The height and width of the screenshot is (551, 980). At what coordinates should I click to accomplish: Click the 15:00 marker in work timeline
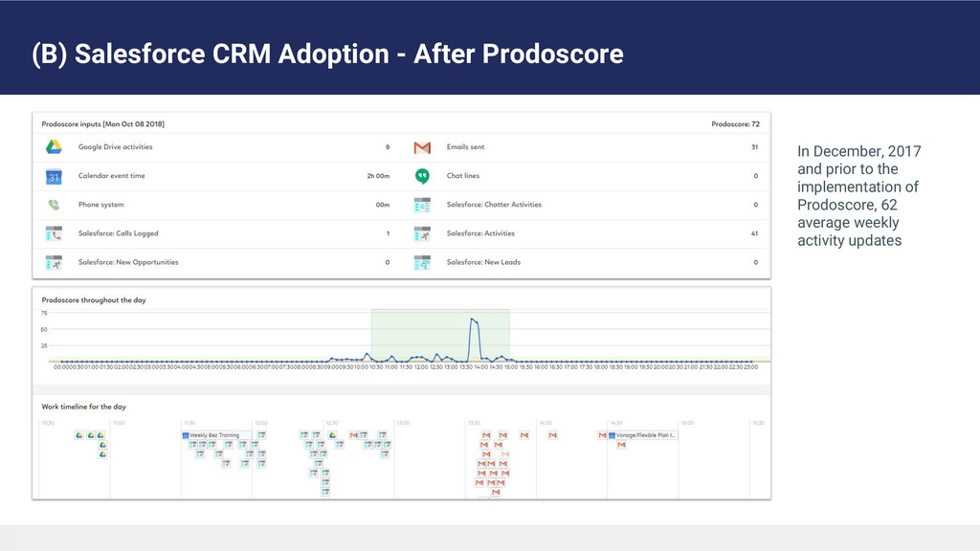pos(687,423)
